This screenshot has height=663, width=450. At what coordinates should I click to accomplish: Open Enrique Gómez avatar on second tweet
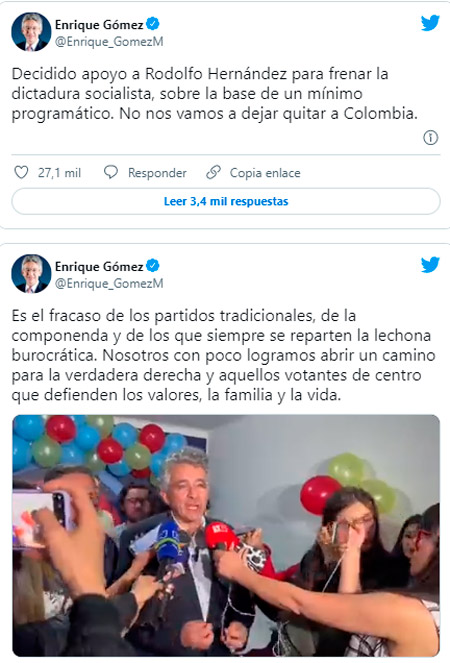click(x=31, y=274)
